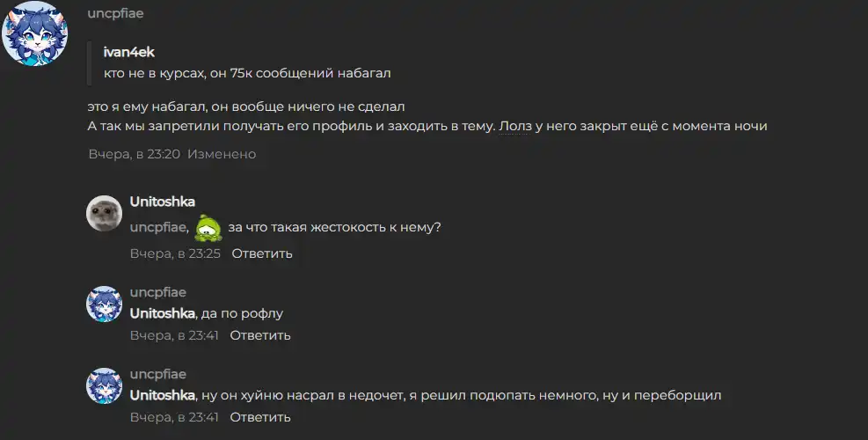Click the underlined word Лолз in the post
The height and width of the screenshot is (440, 868).
point(514,126)
